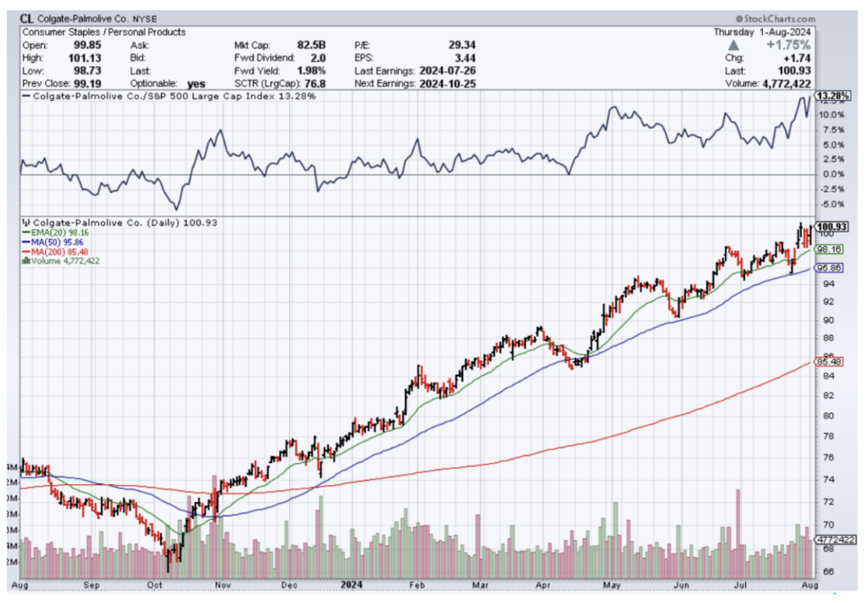Click the Dec label on time axis
The image size is (868, 603).
(x=289, y=585)
